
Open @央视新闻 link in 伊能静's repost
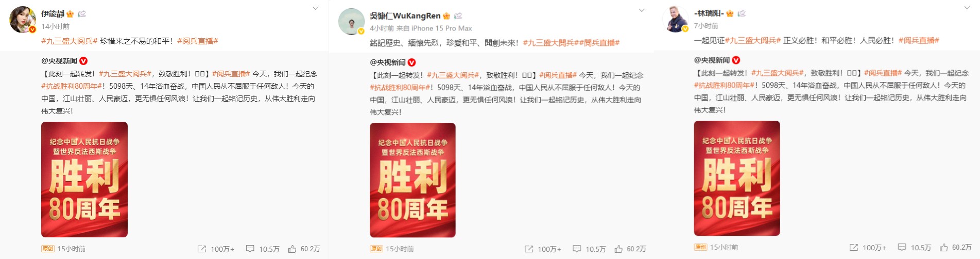pos(59,61)
